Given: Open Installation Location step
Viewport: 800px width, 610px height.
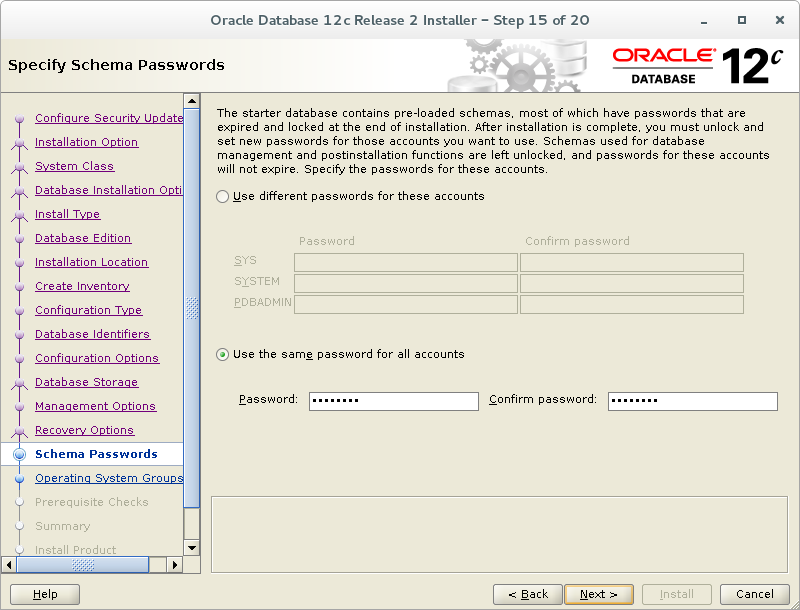Looking at the screenshot, I should (91, 262).
